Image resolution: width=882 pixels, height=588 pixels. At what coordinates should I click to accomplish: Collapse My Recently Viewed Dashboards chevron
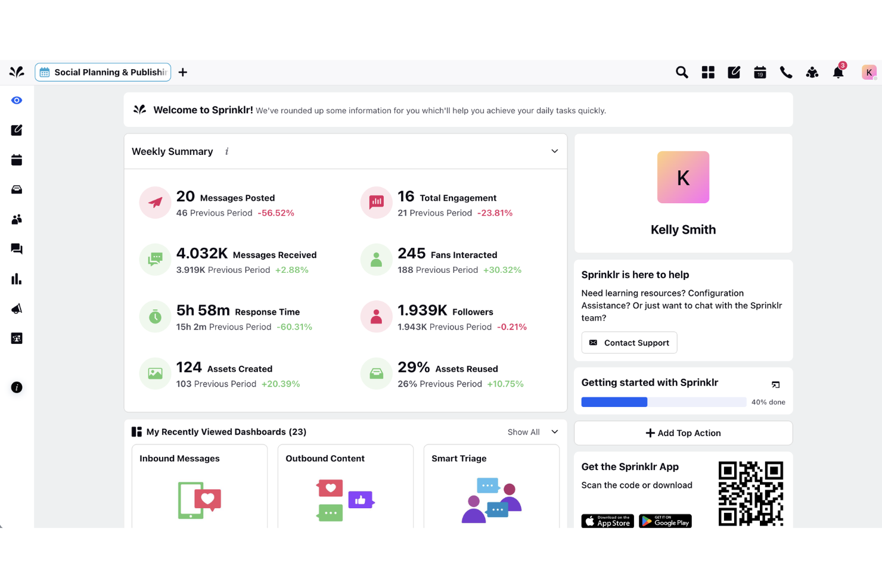click(x=555, y=432)
